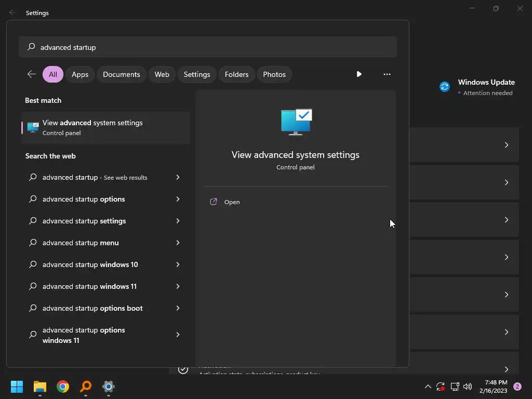Select advanced startup options suggestion
This screenshot has width=532, height=399.
[105, 199]
